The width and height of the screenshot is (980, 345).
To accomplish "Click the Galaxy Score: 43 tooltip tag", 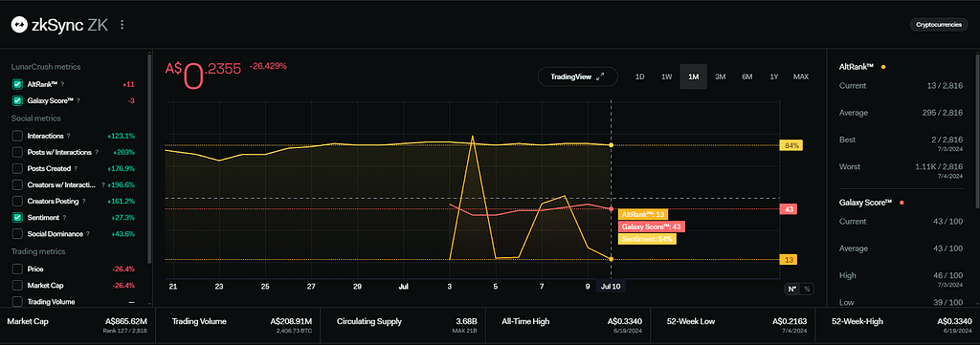I will [651, 226].
